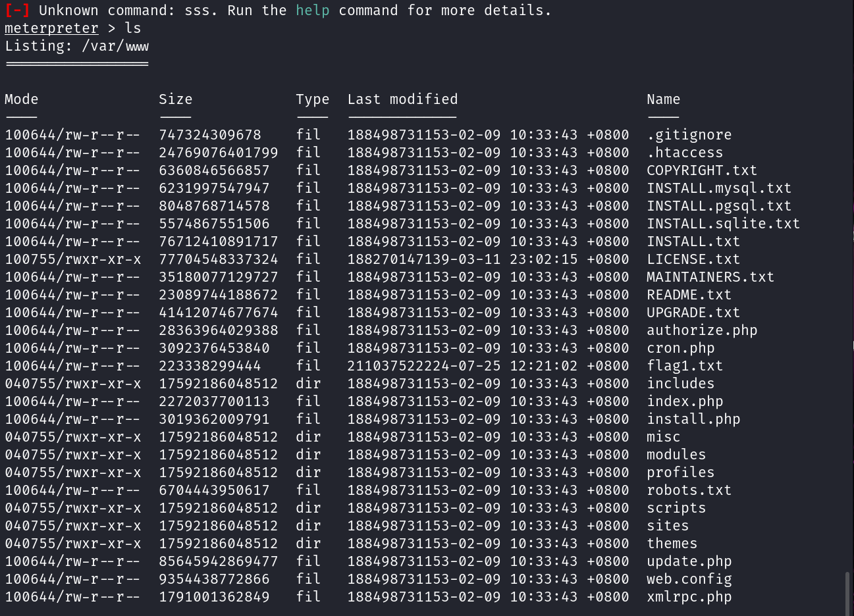Image resolution: width=854 pixels, height=616 pixels.
Task: Click the includes directory name
Action: click(x=680, y=384)
